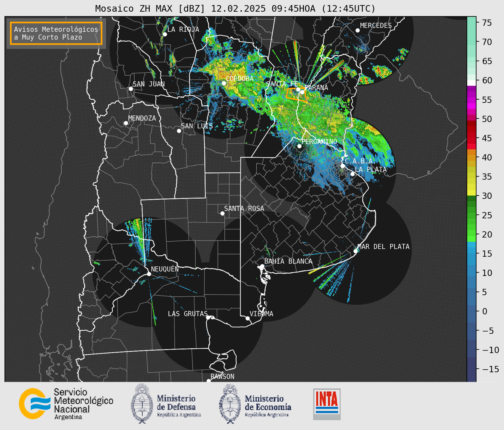Click the LAS GRUTAS city marker dot
Viewport: 504px width, 430px height.
208,318
